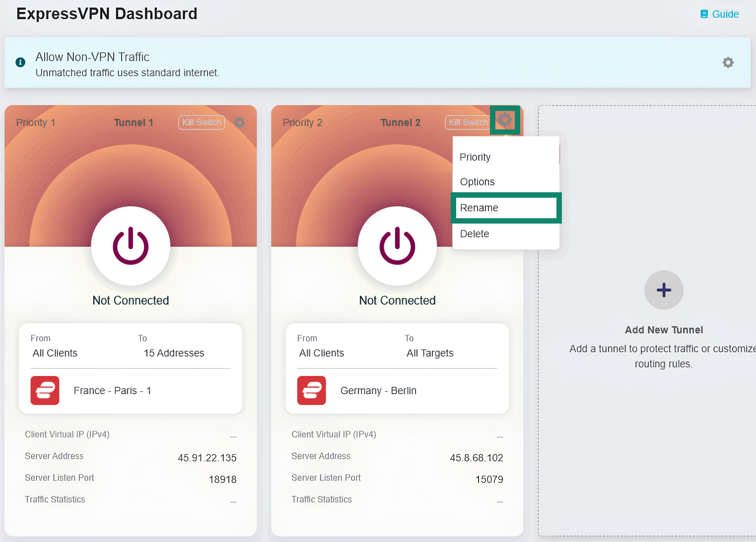Click Add New Tunnel label
756x542 pixels.
[x=664, y=330]
